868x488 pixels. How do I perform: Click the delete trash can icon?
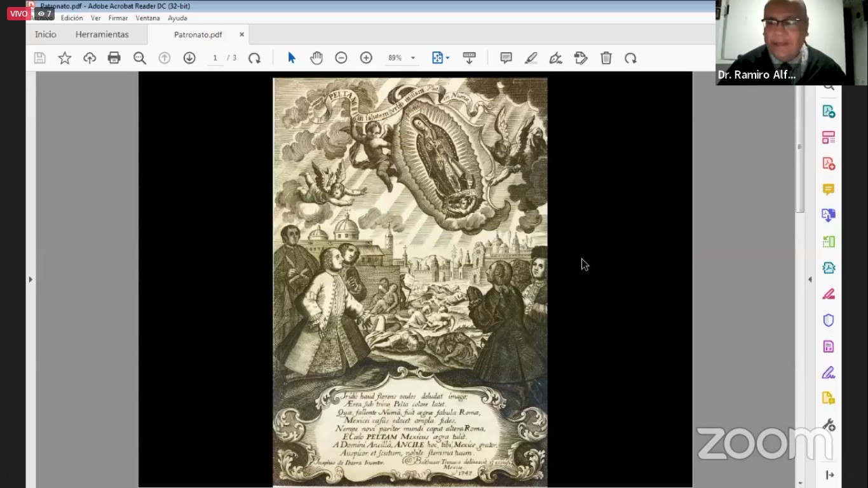click(606, 58)
